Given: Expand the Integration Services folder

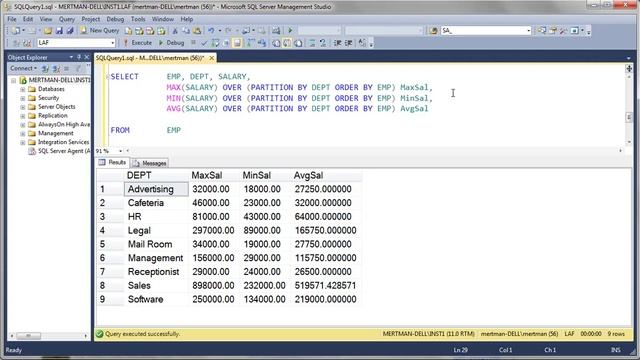Looking at the screenshot, I should (x=23, y=142).
